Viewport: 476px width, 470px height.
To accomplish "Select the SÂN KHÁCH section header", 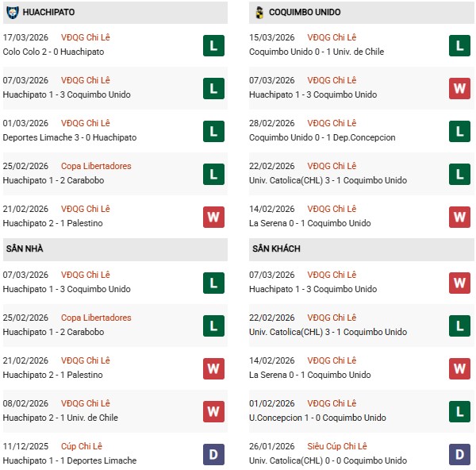I will pyautogui.click(x=276, y=249).
